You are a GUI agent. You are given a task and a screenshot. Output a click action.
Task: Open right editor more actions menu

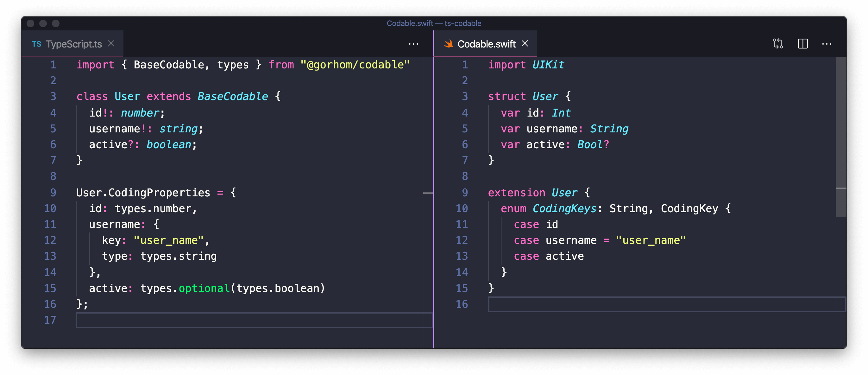click(x=827, y=44)
